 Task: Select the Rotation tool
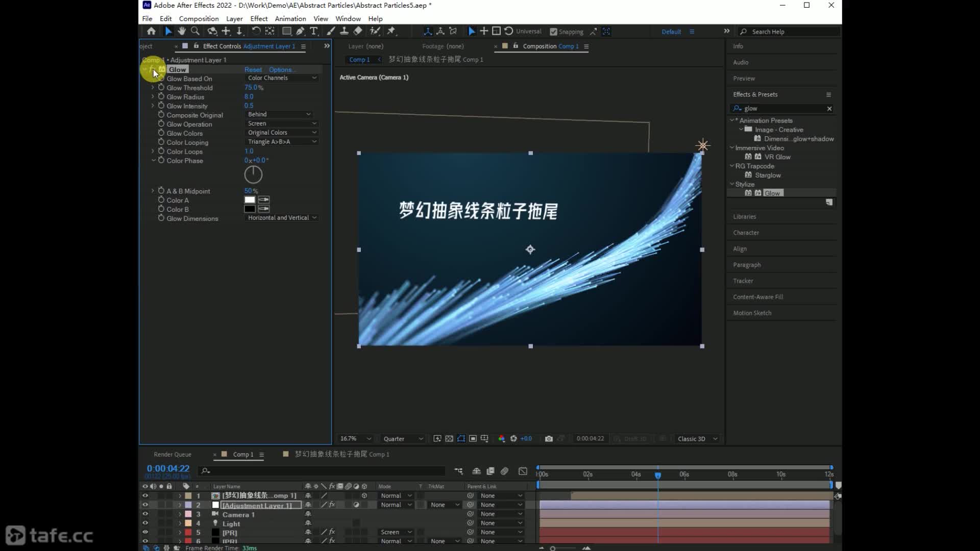[256, 31]
